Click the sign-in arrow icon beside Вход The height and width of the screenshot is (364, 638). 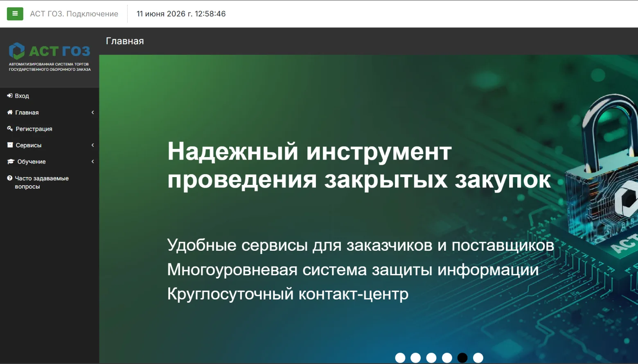[10, 96]
